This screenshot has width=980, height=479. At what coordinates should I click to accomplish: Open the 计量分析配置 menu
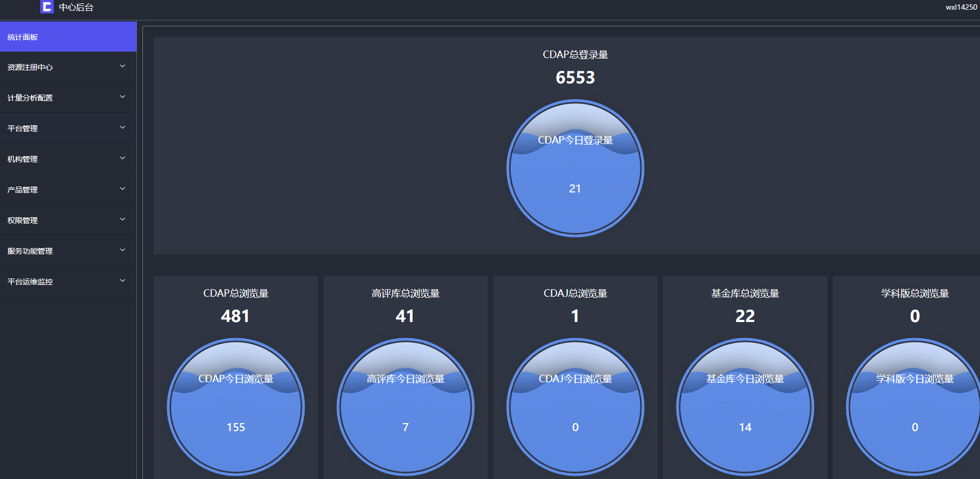(68, 98)
